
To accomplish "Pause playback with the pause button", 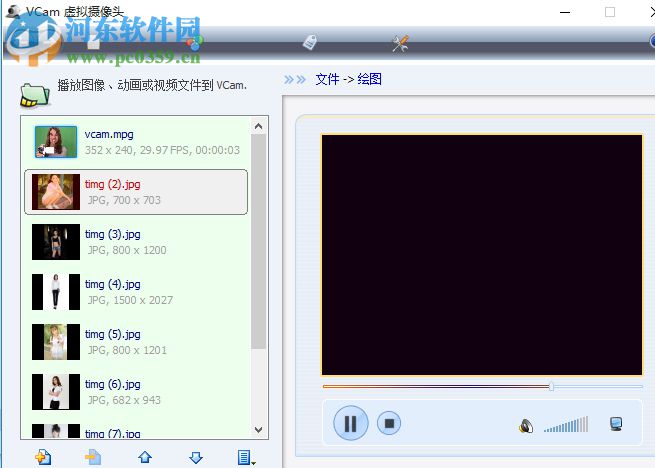I will coord(351,423).
